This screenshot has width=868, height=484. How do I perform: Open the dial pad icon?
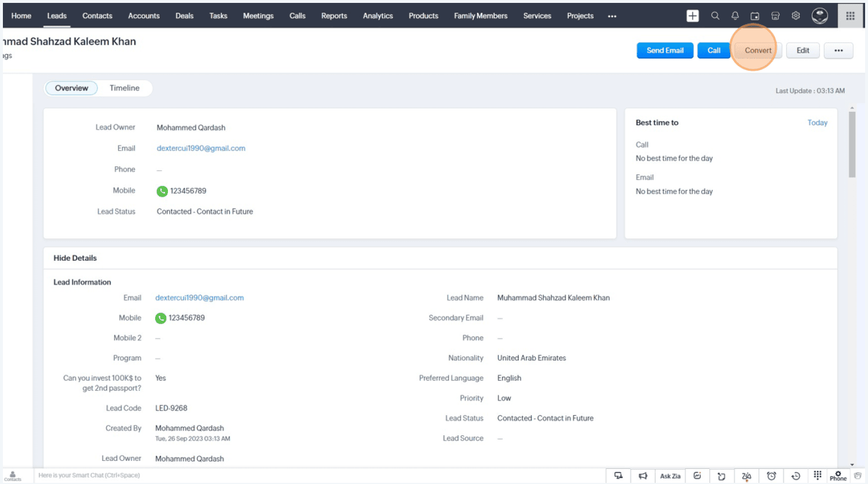(817, 475)
